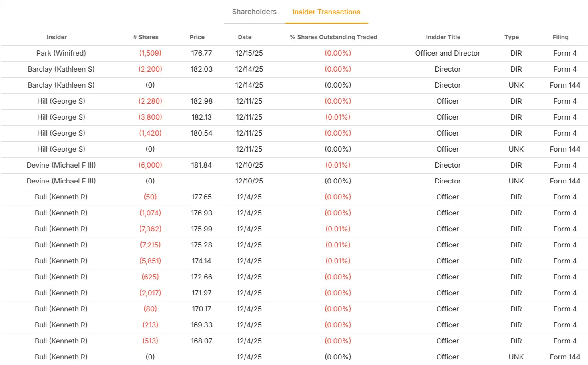
Task: Click % Shares Outstanding Traded header
Action: pos(333,37)
